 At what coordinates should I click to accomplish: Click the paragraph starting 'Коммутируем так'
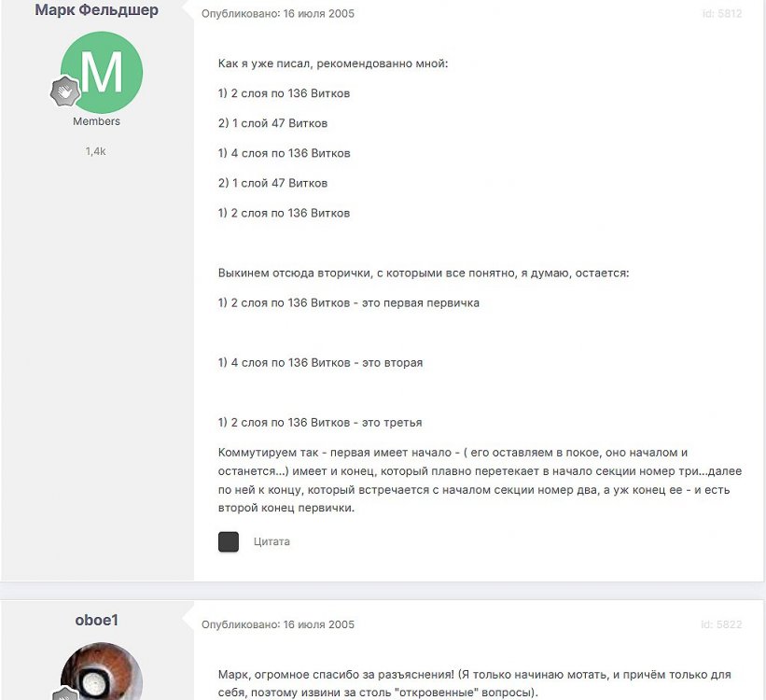tap(480, 480)
